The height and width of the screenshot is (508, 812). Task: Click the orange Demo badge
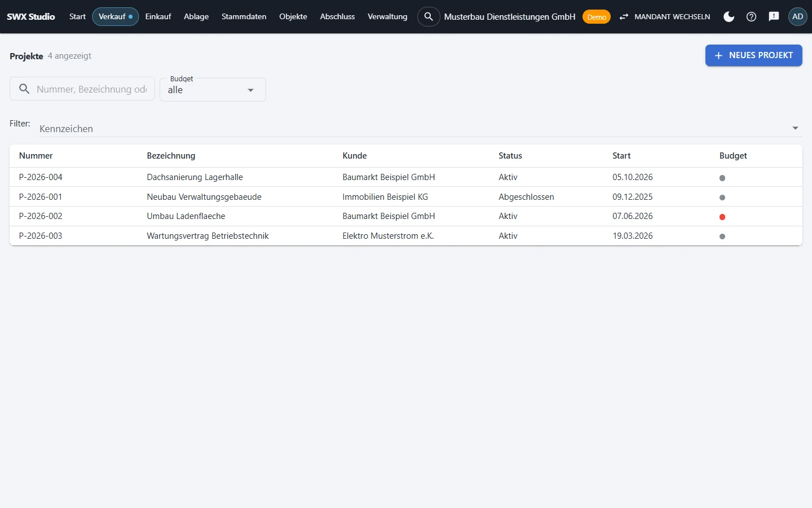(597, 17)
